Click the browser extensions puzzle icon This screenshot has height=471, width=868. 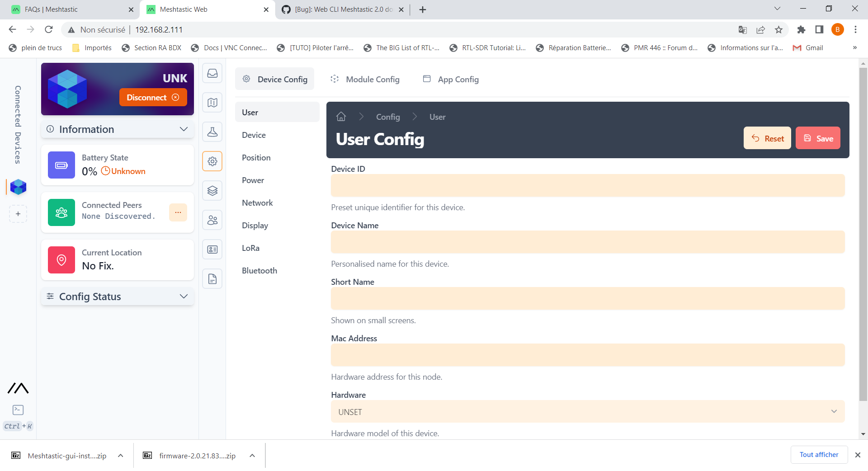coord(801,30)
